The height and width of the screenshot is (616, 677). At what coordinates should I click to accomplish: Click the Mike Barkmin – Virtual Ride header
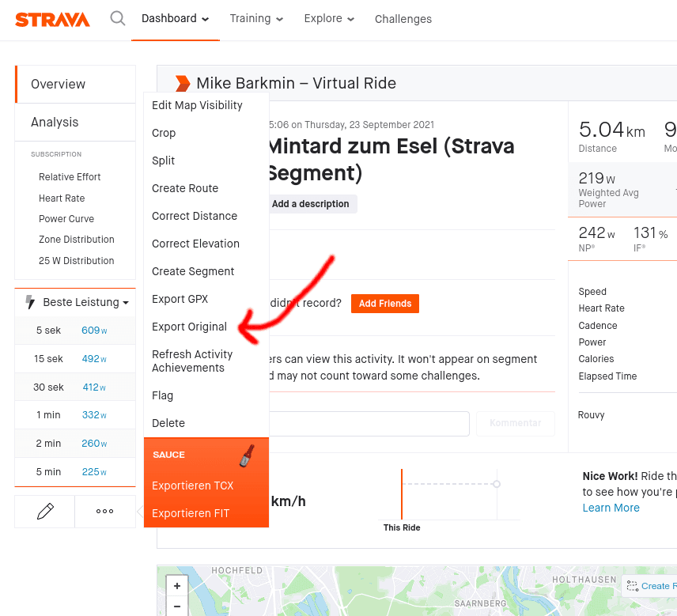[296, 83]
